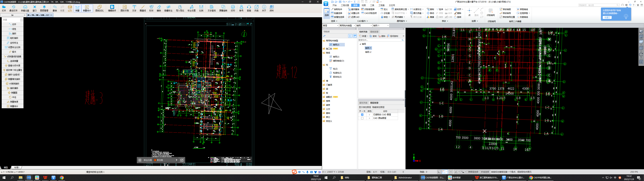Open 客服 customer service icon
644x181 pixels.
[x=249, y=8]
